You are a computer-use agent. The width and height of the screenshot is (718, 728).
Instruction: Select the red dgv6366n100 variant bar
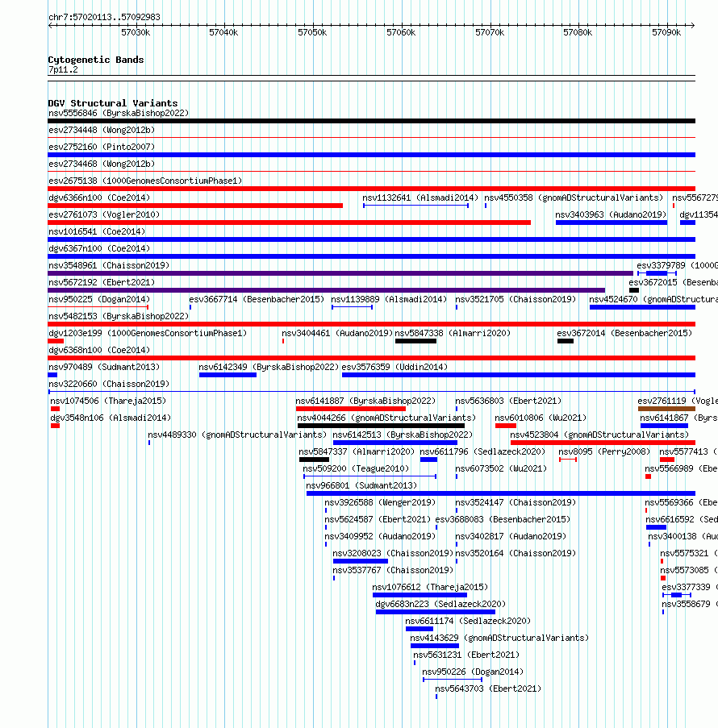pyautogui.click(x=195, y=206)
